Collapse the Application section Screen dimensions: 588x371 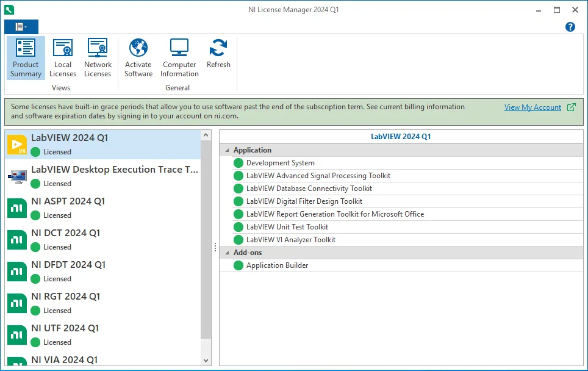227,150
